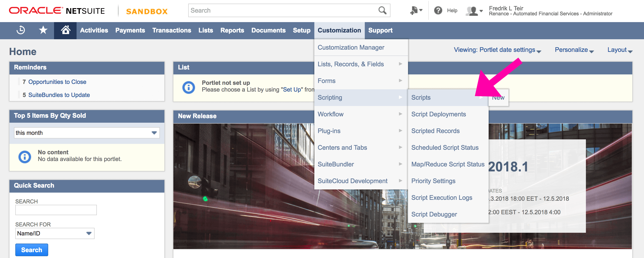Open the Transactions menu
The image size is (644, 258).
[172, 30]
